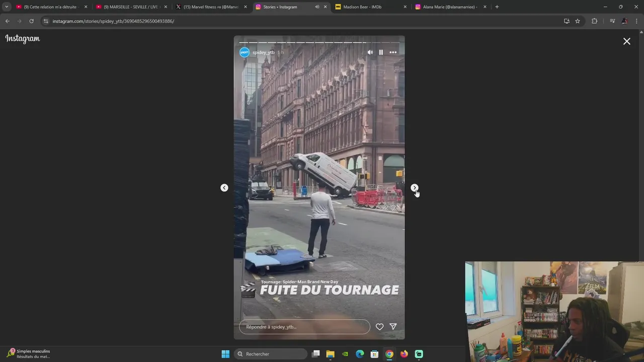This screenshot has height=362, width=644.
Task: Open the green robot-face app on taskbar
Action: [419, 354]
